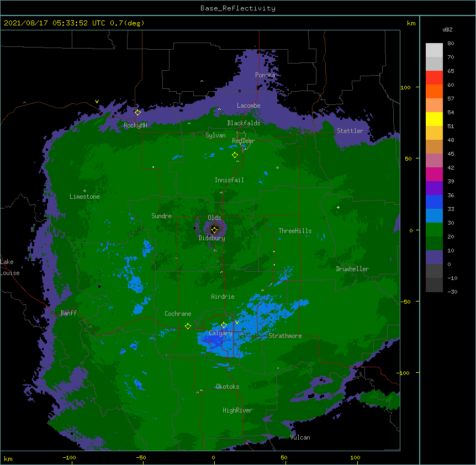Click the 100 km tick on vertical axis
Image resolution: width=476 pixels, height=465 pixels.
pyautogui.click(x=405, y=87)
